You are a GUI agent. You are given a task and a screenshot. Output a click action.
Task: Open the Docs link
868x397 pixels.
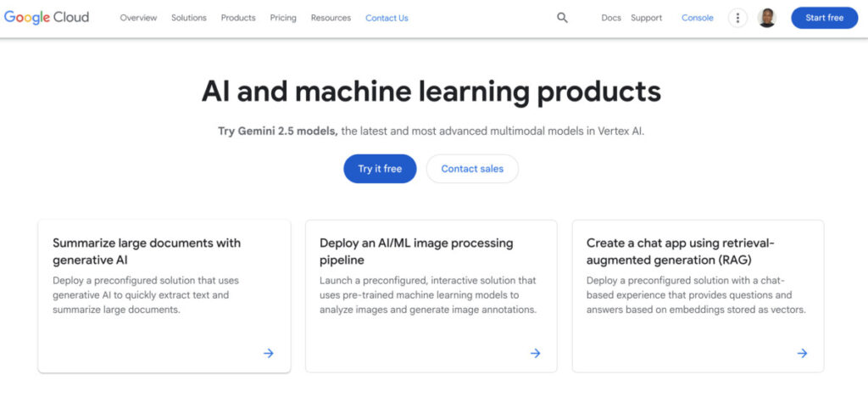tap(611, 18)
